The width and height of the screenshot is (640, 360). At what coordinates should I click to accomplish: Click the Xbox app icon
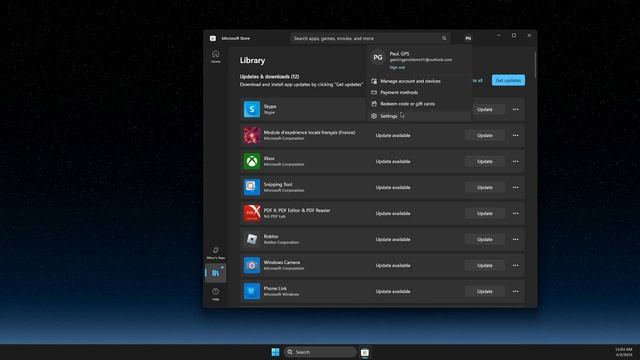point(252,161)
